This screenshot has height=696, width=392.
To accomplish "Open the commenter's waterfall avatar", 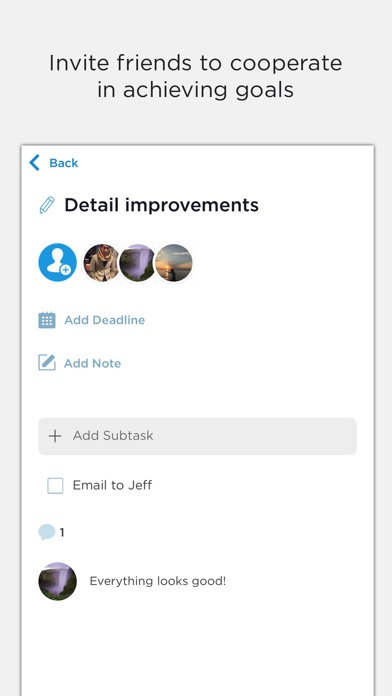I will coord(58,581).
